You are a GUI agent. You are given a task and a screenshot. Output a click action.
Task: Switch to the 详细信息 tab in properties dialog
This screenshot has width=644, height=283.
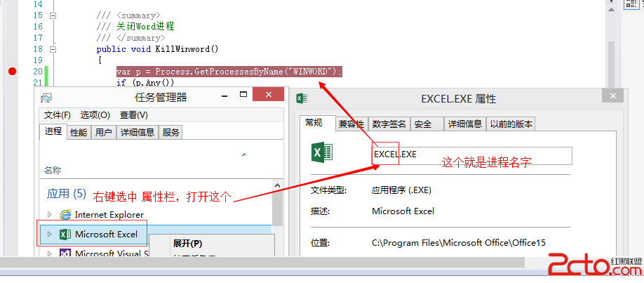tap(465, 124)
